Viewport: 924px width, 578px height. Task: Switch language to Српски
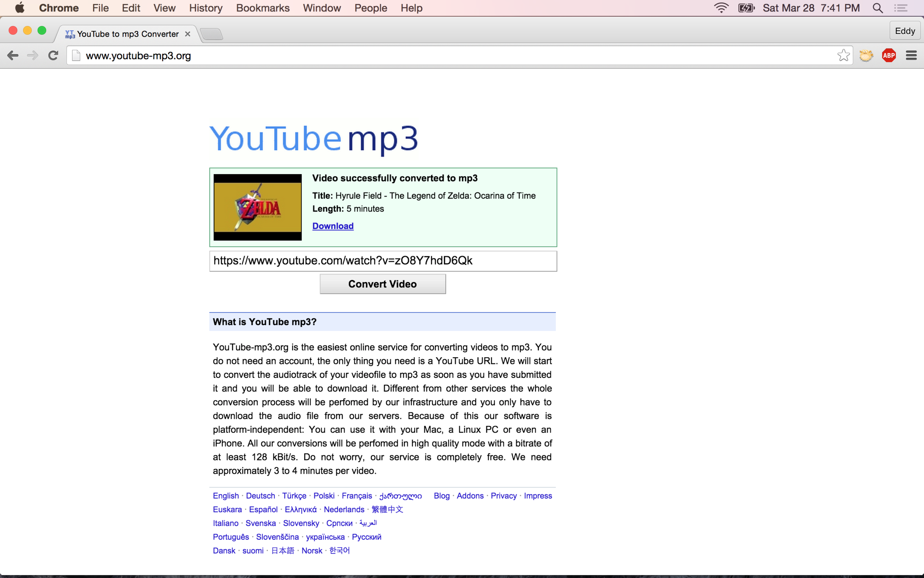click(x=339, y=523)
